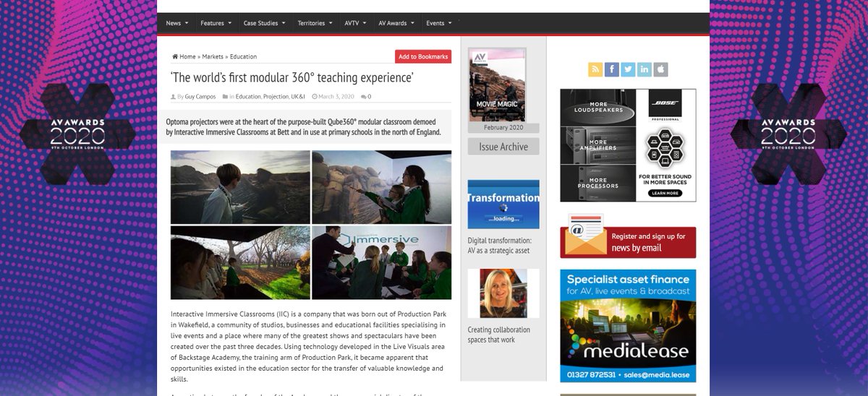The height and width of the screenshot is (396, 868).
Task: Read Digital transformation: AV as a strategic asset
Action: pyautogui.click(x=499, y=246)
